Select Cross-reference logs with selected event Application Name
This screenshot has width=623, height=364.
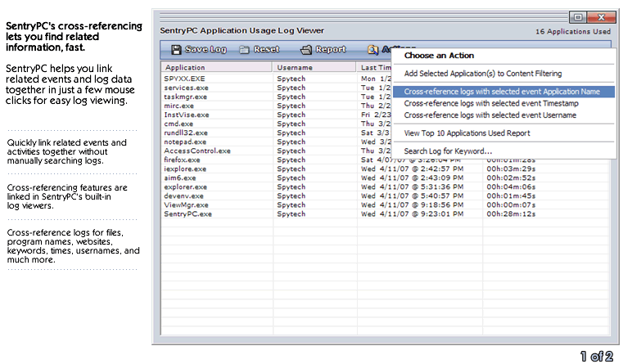(503, 92)
